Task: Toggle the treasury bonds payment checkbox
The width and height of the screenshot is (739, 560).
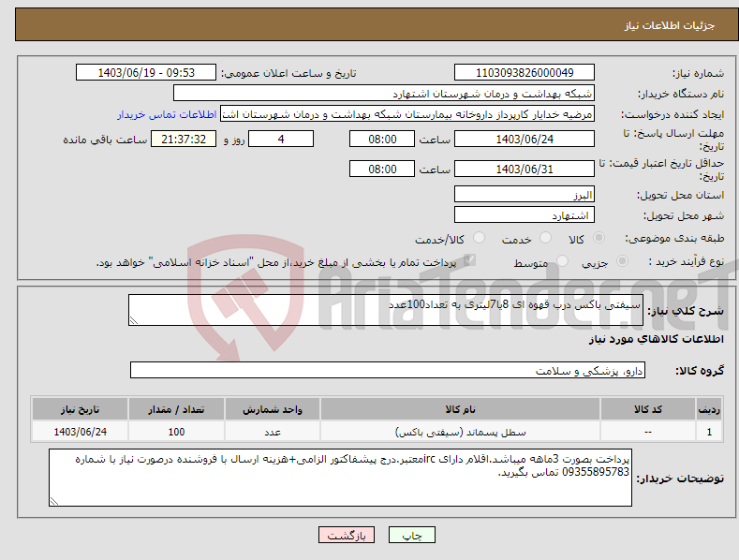Action: pos(469,260)
